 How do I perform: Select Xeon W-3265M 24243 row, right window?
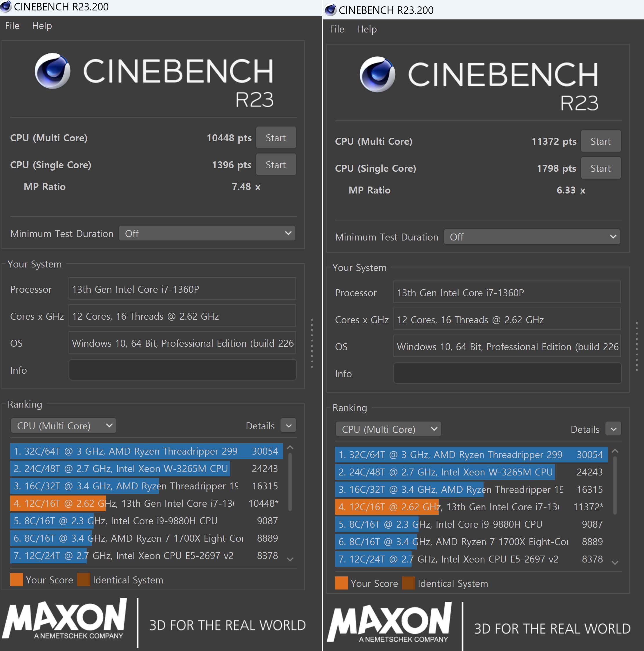[x=471, y=472]
